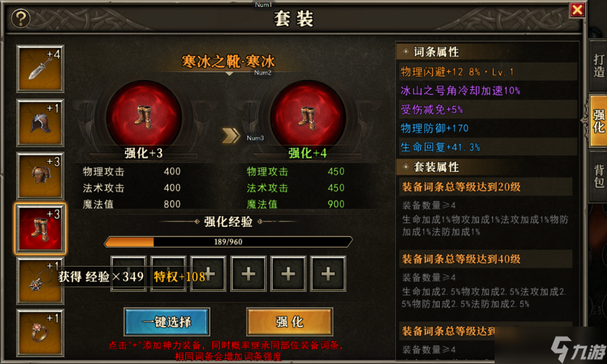Image resolution: width=607 pixels, height=364 pixels.
Task: Select the 装备词条总等级达到40级 set bonus
Action: [x=485, y=259]
